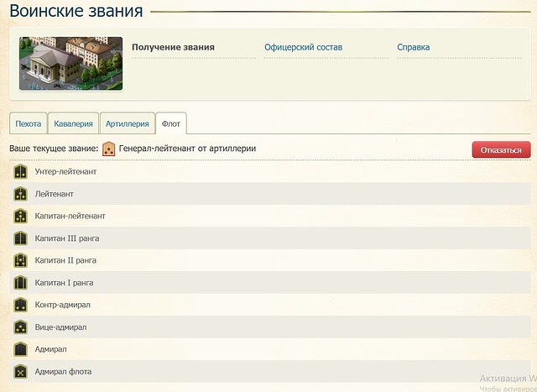The height and width of the screenshot is (392, 537).
Task: Click the Унтер-лейтенант rank insignia icon
Action: [20, 171]
